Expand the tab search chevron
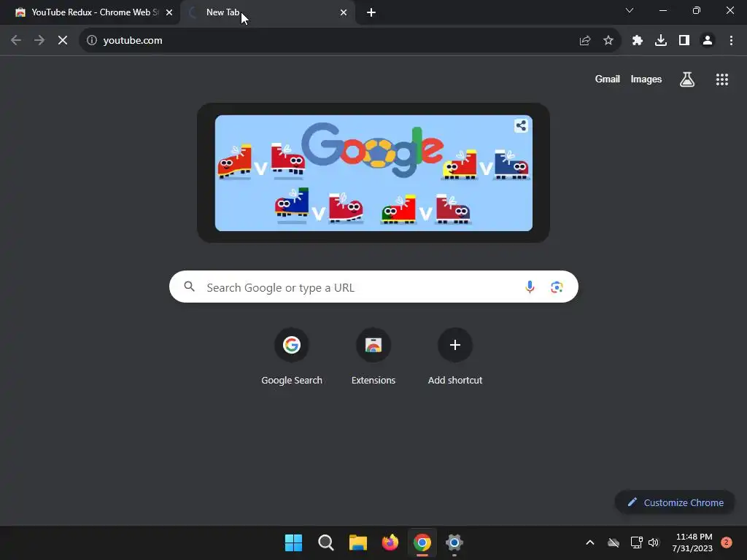 630,10
